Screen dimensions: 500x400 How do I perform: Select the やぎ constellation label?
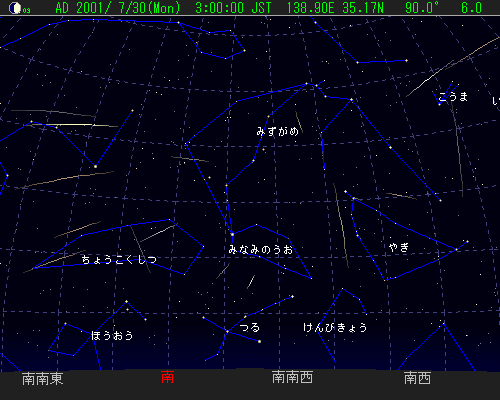click(399, 247)
